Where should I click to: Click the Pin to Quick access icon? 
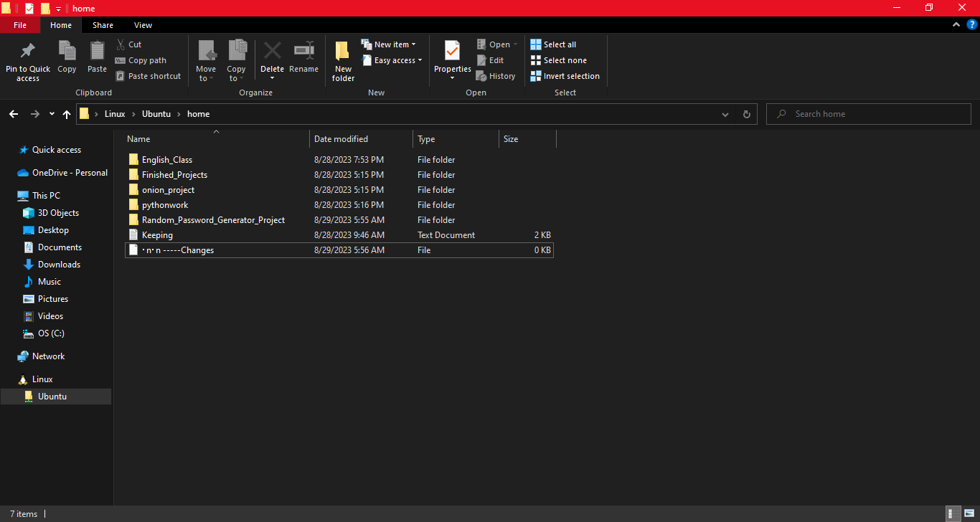28,51
